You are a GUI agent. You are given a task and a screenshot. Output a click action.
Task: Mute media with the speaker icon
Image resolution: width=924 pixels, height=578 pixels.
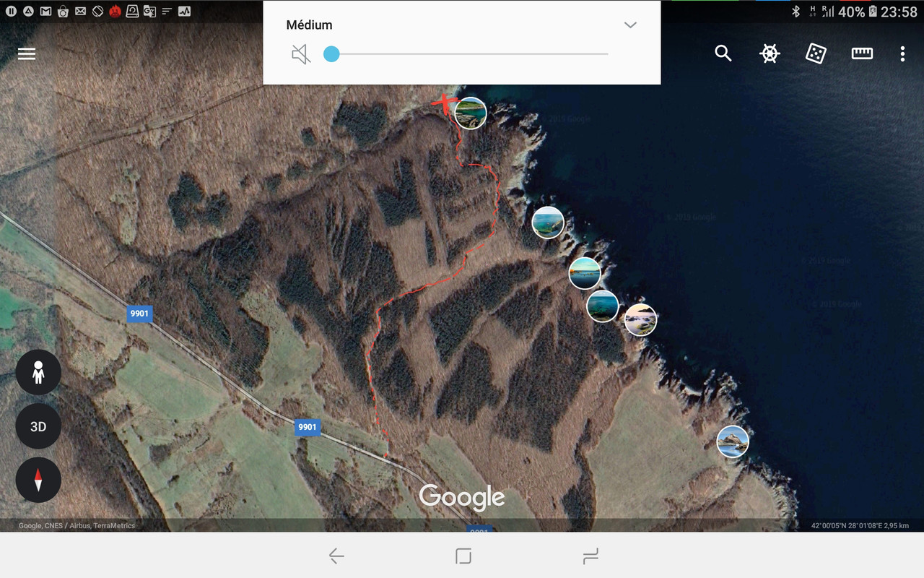tap(301, 54)
